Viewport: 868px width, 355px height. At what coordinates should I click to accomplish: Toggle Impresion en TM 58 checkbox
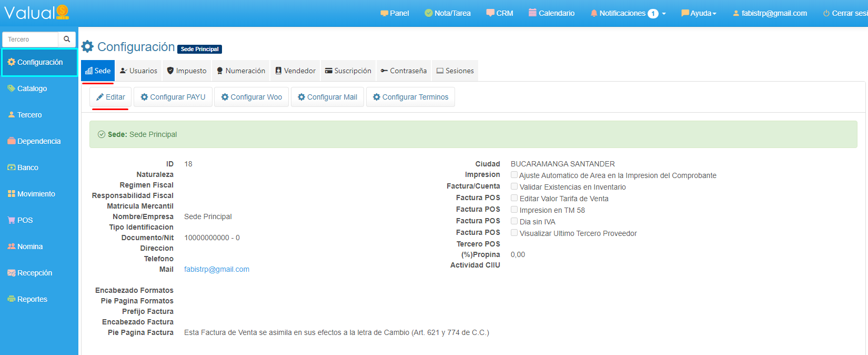point(514,210)
